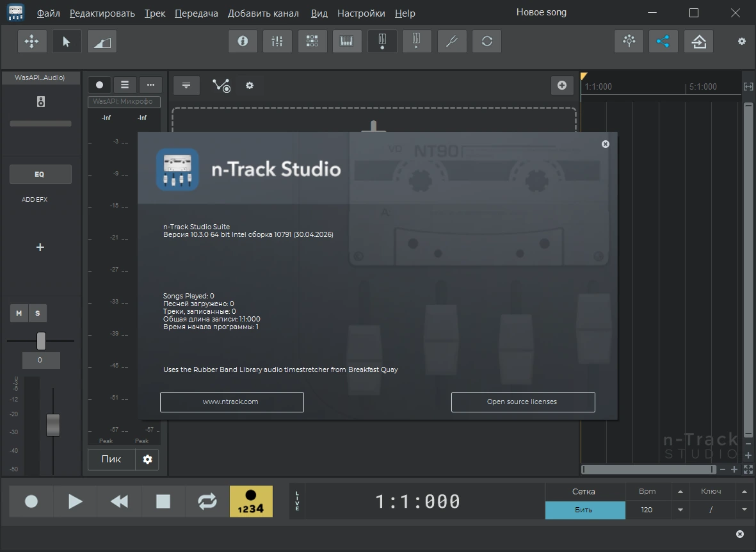This screenshot has width=756, height=552.
Task: Dismiss bottom status bar with X icon
Action: pos(740,533)
